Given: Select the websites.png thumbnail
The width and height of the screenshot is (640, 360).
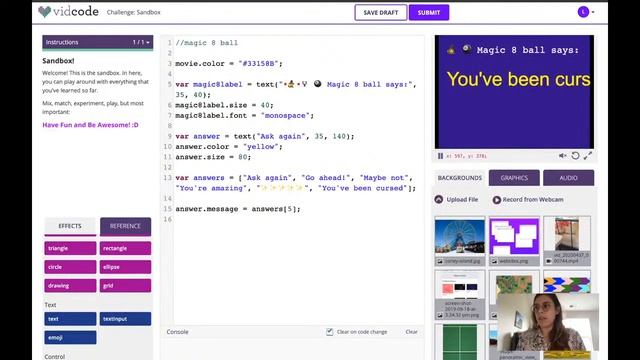Looking at the screenshot, I should pos(514,241).
